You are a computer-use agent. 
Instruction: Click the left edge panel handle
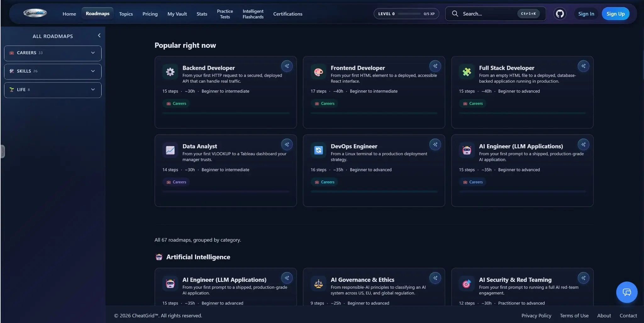(3, 151)
